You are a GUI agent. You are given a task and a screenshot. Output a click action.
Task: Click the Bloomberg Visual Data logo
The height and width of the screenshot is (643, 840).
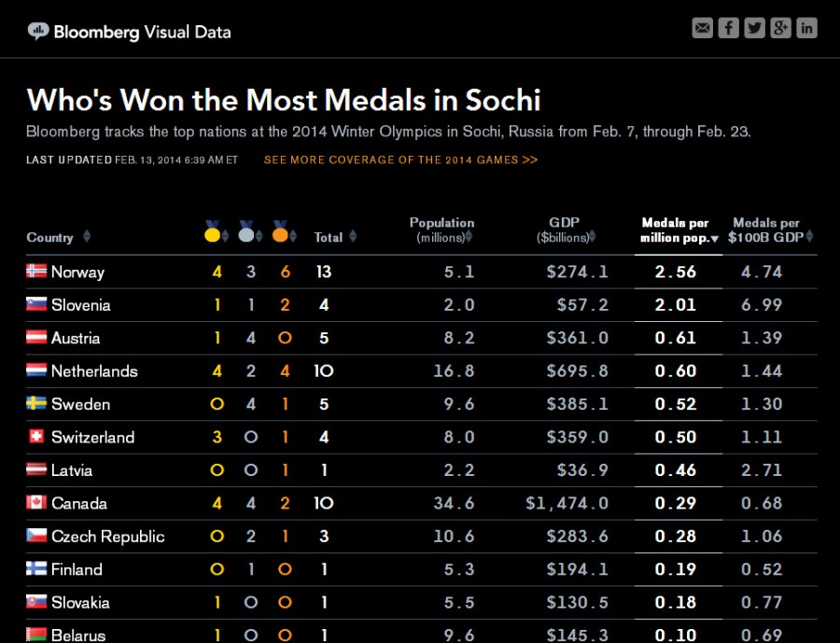pyautogui.click(x=130, y=32)
